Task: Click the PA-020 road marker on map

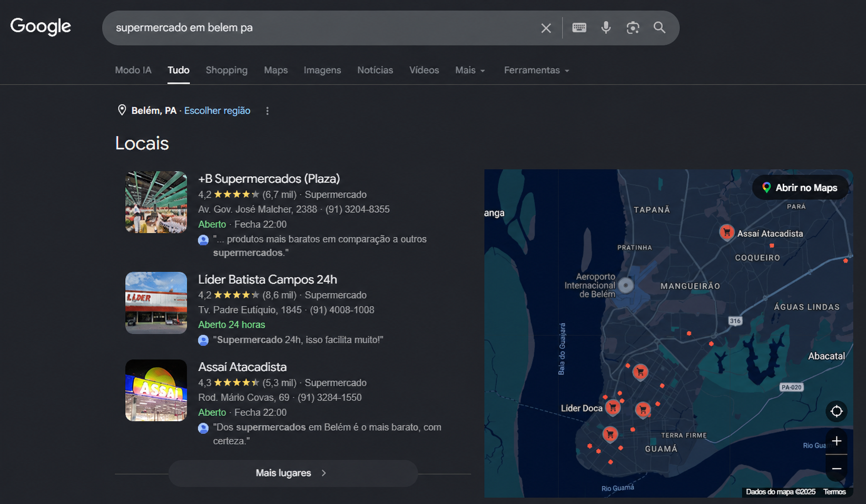Action: pyautogui.click(x=791, y=387)
